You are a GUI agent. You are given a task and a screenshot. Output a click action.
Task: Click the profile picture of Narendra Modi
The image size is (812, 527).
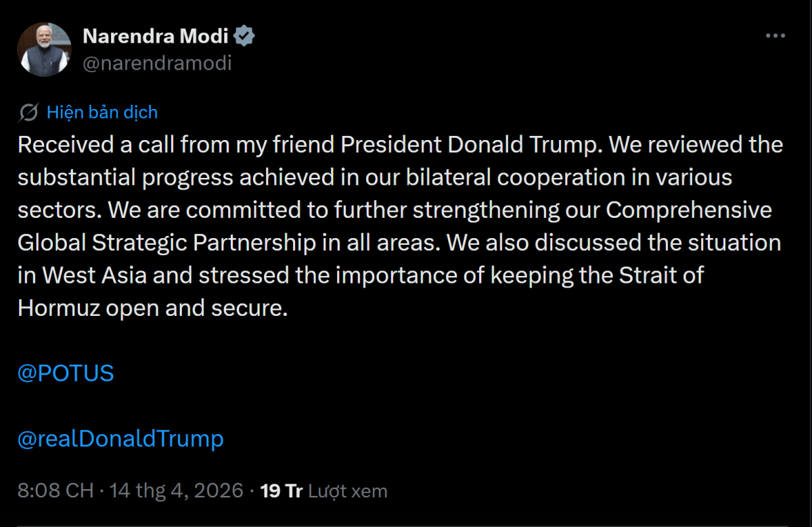[x=44, y=48]
